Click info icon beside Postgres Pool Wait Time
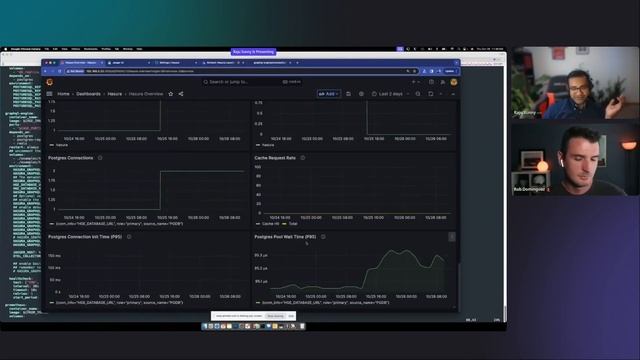The height and width of the screenshot is (360, 640). 323,237
